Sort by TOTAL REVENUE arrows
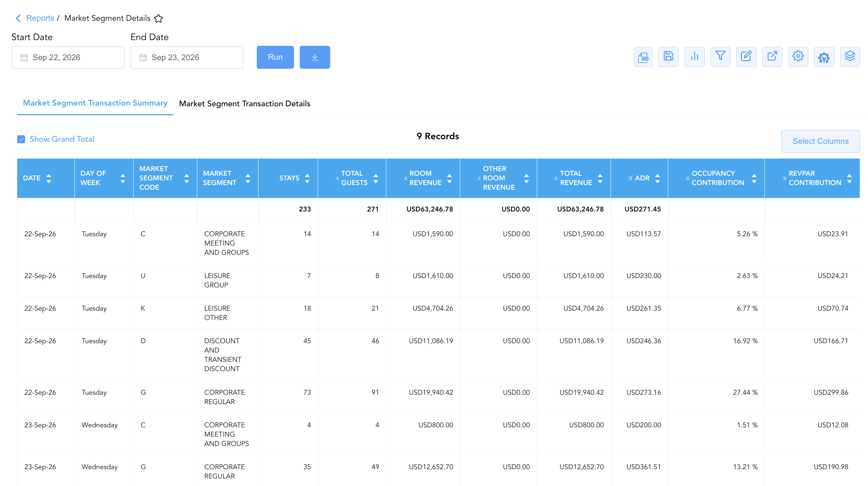Screen dimensions: 868x486 pos(600,178)
